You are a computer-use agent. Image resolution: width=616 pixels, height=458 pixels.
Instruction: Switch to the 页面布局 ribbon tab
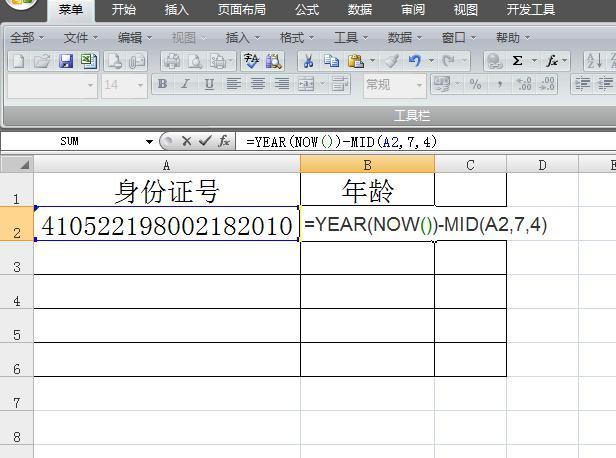(242, 9)
